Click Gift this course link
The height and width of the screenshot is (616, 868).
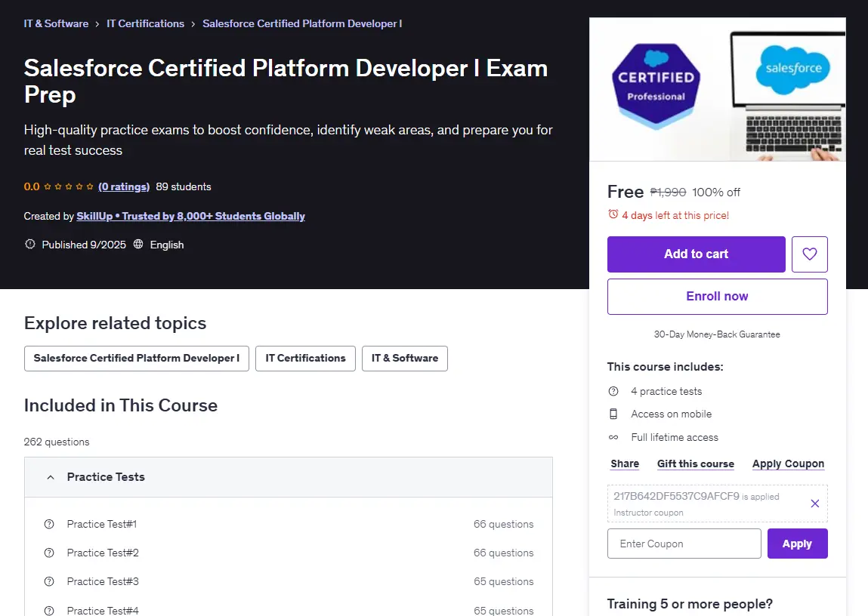click(695, 464)
